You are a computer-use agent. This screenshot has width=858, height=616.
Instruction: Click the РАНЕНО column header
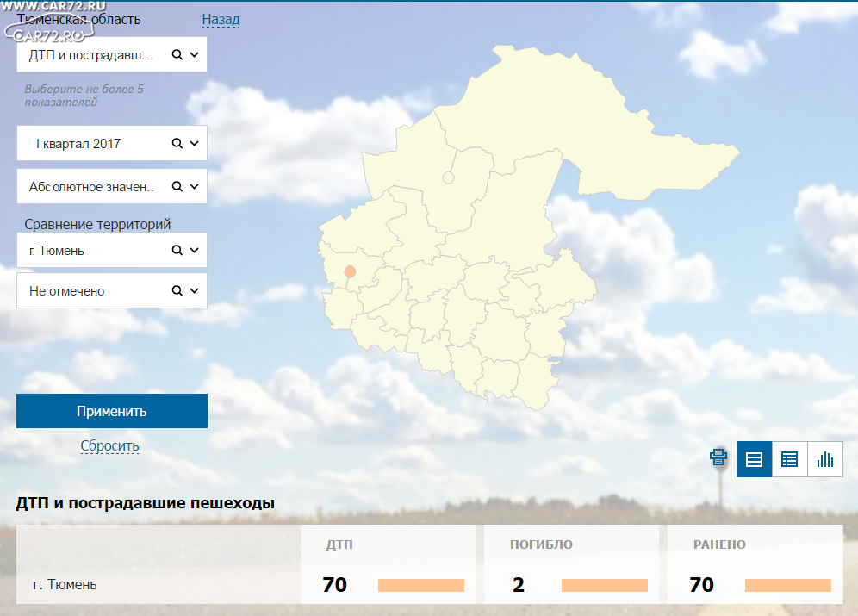pyautogui.click(x=719, y=544)
